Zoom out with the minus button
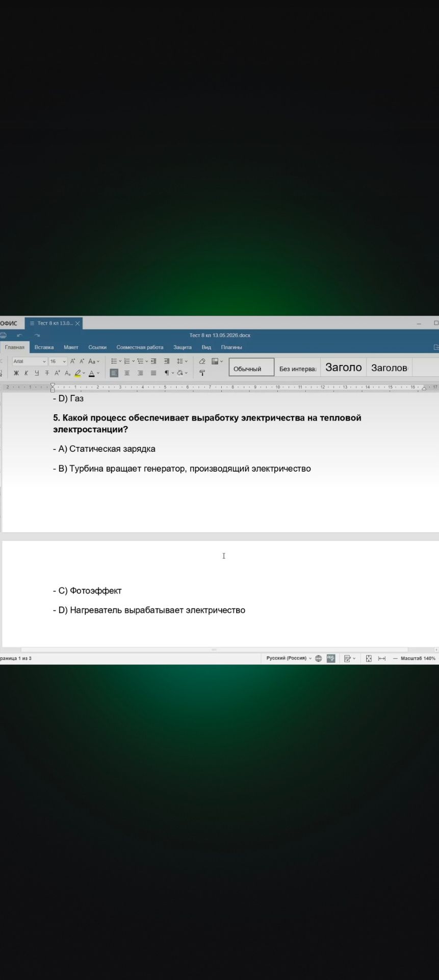Image resolution: width=439 pixels, height=980 pixels. point(395,658)
